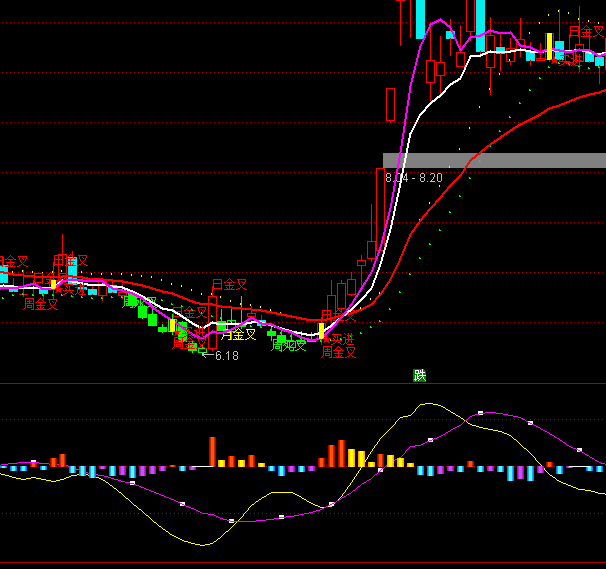This screenshot has height=569, width=606.
Task: Click the white marker at the magenta line's trough
Action: point(232,520)
